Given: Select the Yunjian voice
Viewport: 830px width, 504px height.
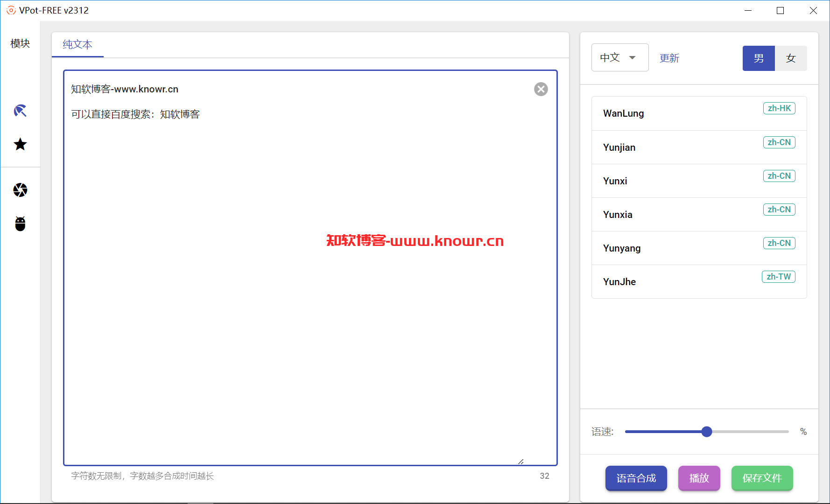Looking at the screenshot, I should coord(699,147).
